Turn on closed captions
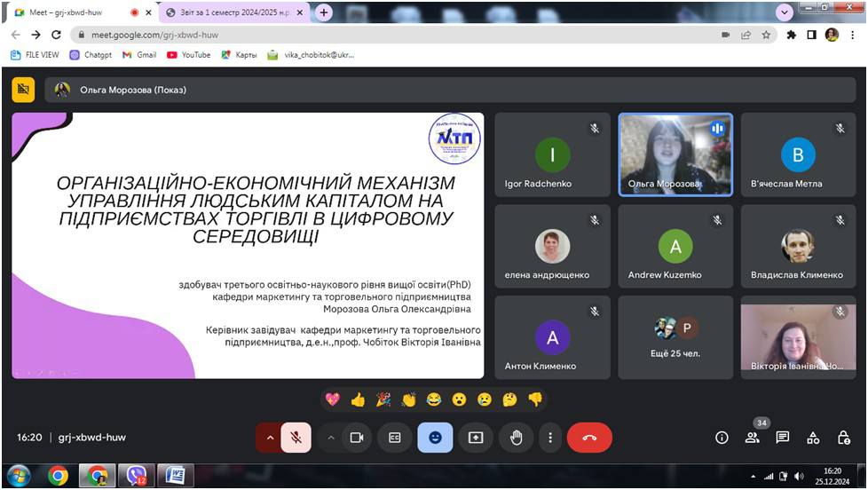This screenshot has height=490, width=868. pyautogui.click(x=395, y=438)
